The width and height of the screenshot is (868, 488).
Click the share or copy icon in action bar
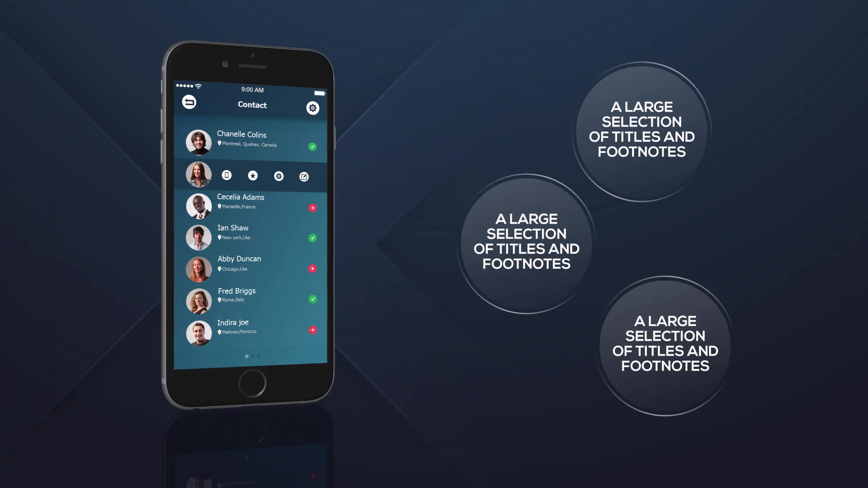tap(303, 176)
